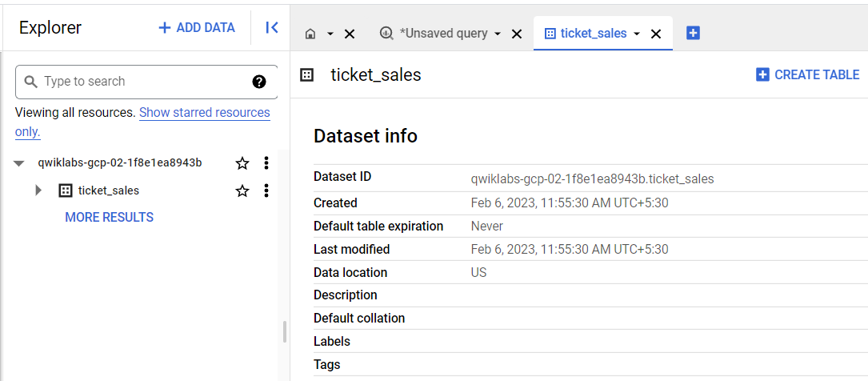Select the ticket_sales tree item label

(109, 190)
